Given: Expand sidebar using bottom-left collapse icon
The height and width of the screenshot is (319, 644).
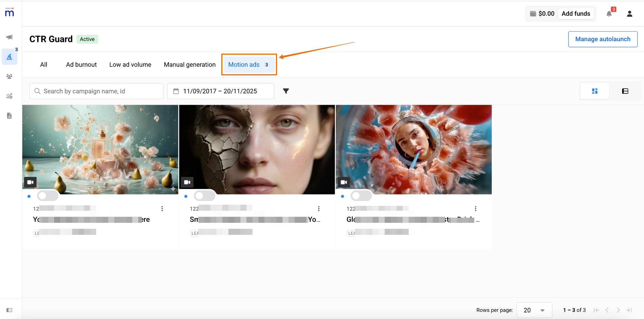Looking at the screenshot, I should (9, 310).
